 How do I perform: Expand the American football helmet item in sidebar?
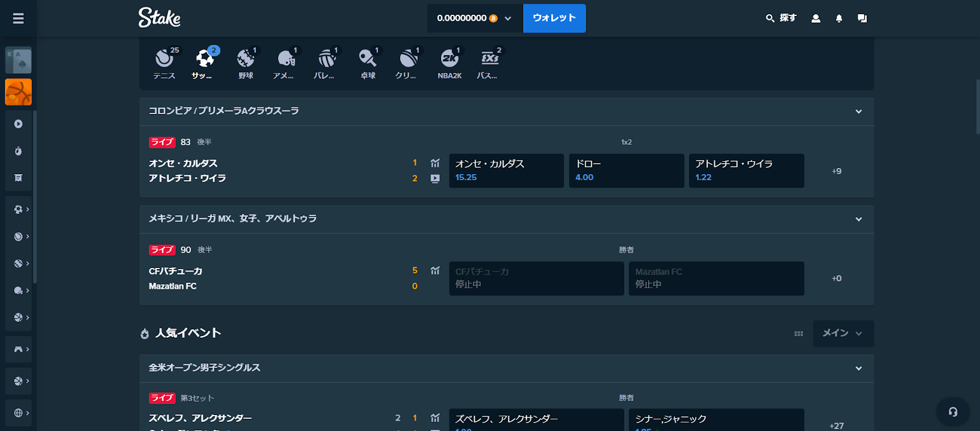pos(21,290)
